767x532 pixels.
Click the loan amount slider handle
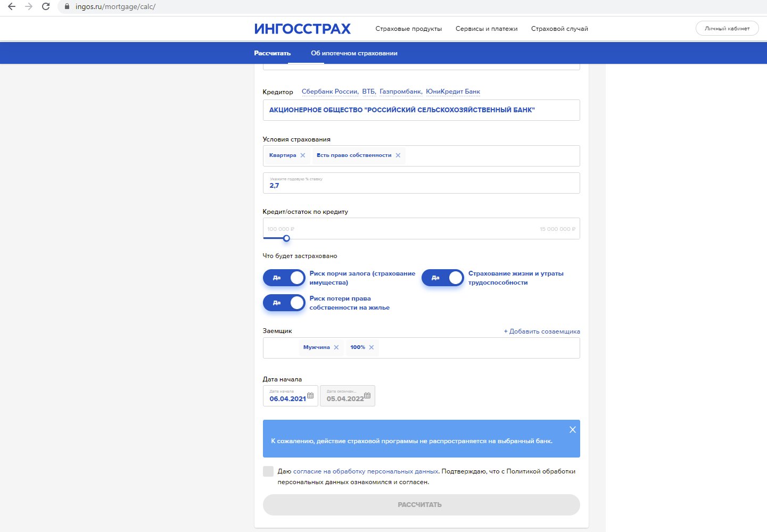pyautogui.click(x=286, y=238)
